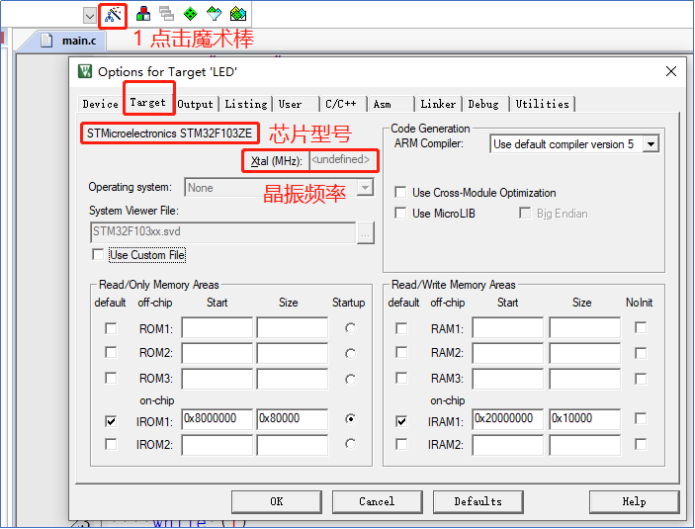
Task: Check the RAM3 default checkbox
Action: (x=401, y=378)
